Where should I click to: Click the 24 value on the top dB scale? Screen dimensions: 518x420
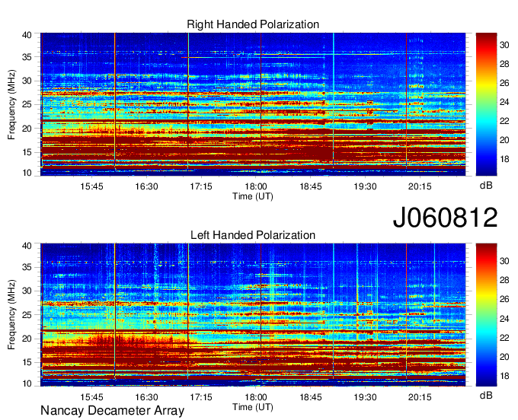504,102
